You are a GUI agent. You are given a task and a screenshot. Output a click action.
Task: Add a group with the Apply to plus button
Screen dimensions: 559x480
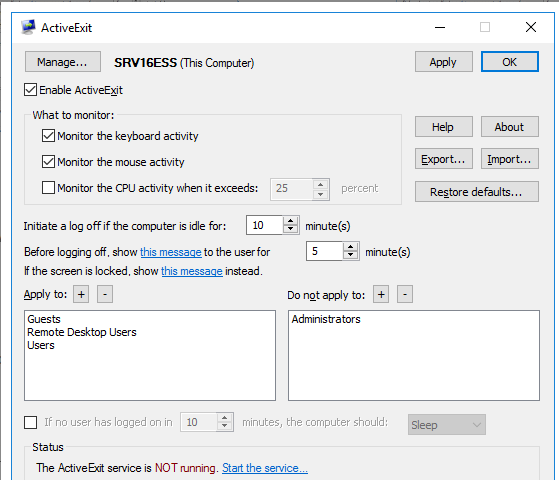81,294
